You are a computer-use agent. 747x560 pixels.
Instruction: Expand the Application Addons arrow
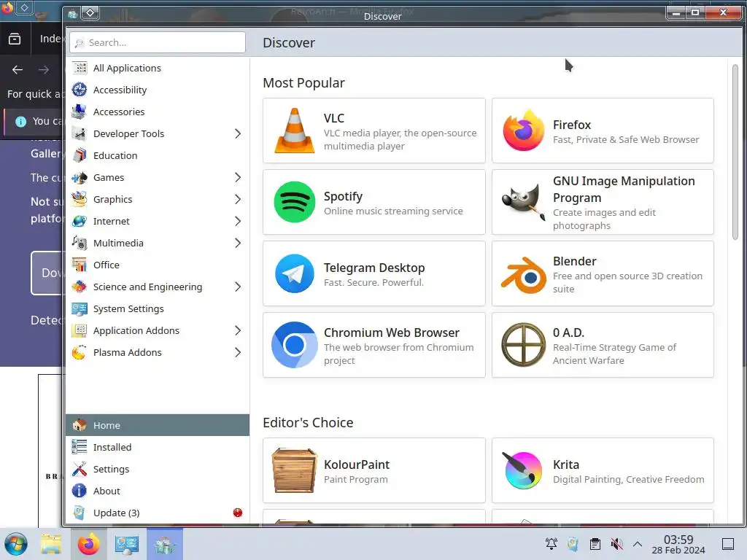[238, 330]
